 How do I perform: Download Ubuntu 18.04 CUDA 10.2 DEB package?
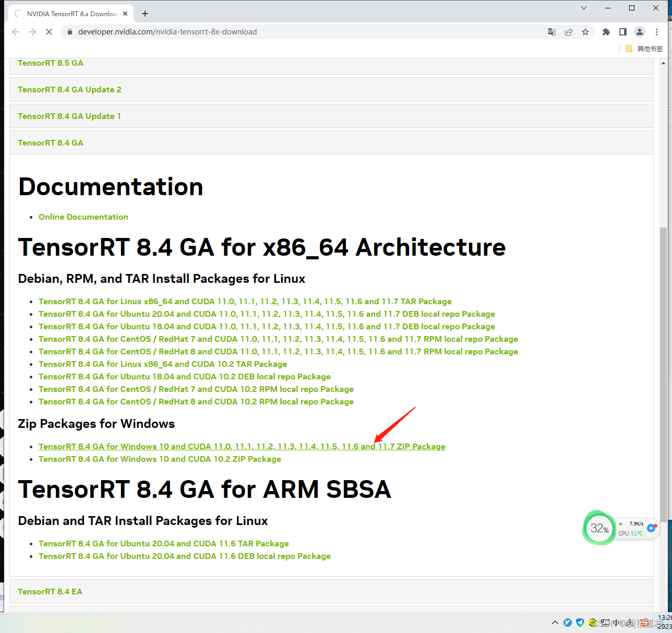tap(185, 377)
